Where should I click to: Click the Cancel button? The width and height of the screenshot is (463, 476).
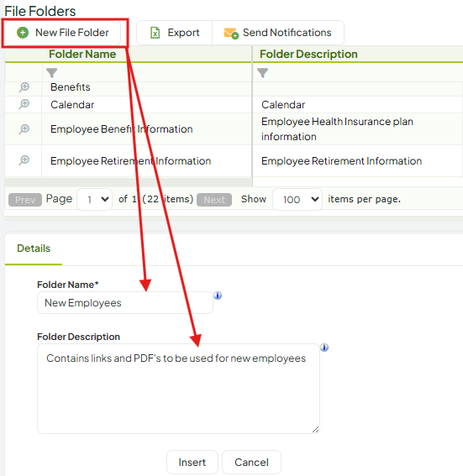[251, 462]
